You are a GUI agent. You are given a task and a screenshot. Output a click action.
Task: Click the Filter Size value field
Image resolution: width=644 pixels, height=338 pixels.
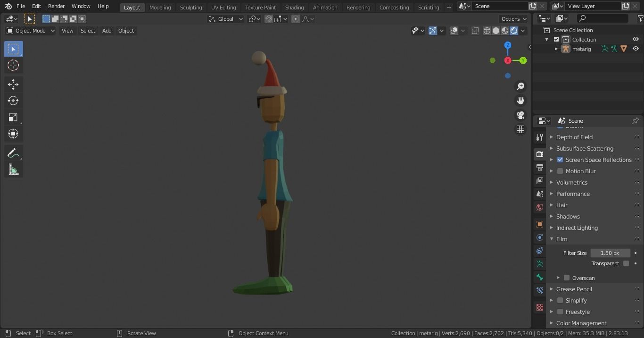pos(610,253)
